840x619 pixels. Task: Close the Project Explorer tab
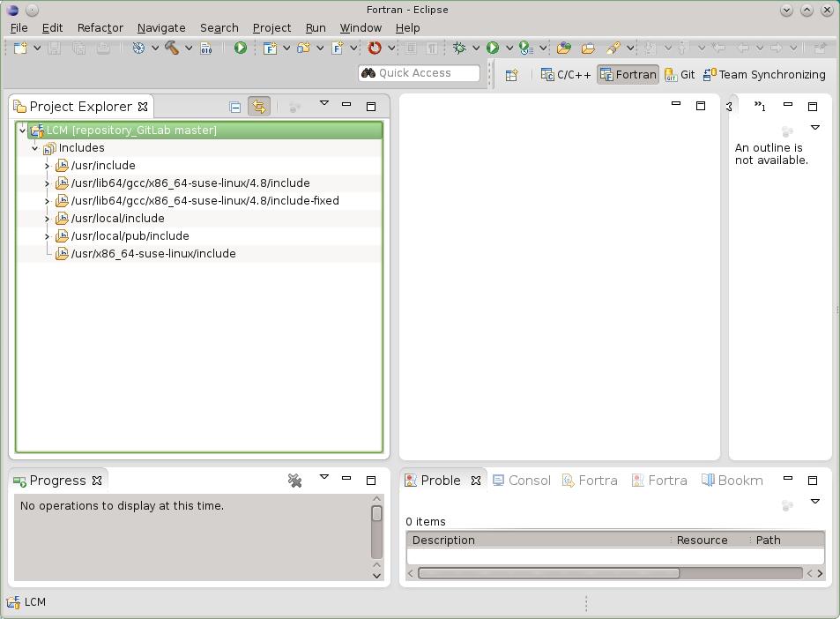(143, 107)
